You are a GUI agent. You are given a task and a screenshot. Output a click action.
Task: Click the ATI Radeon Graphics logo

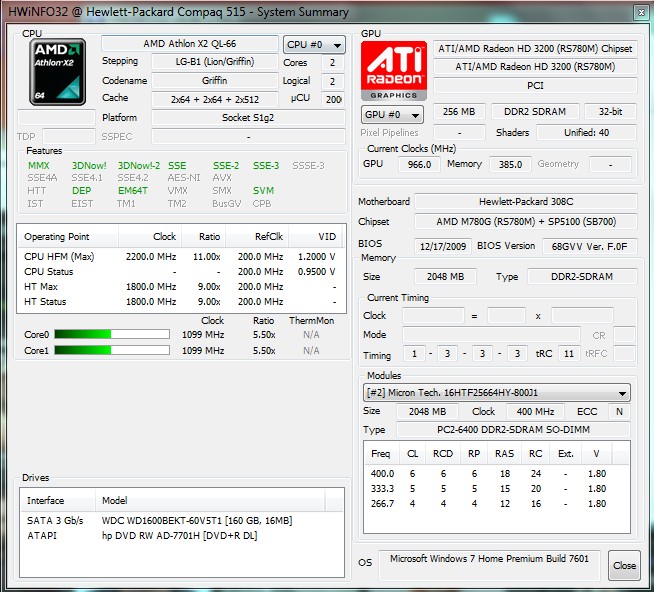coord(394,71)
